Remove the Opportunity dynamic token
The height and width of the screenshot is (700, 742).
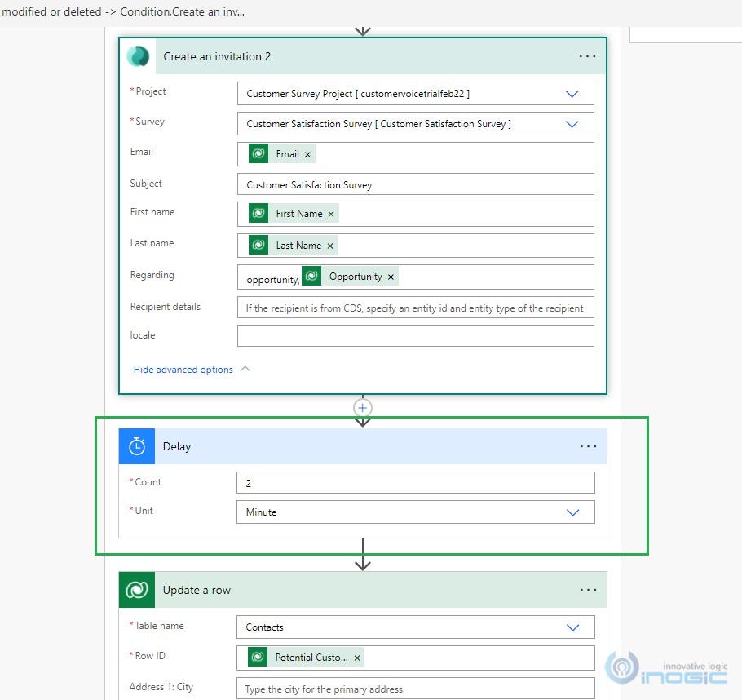point(391,277)
